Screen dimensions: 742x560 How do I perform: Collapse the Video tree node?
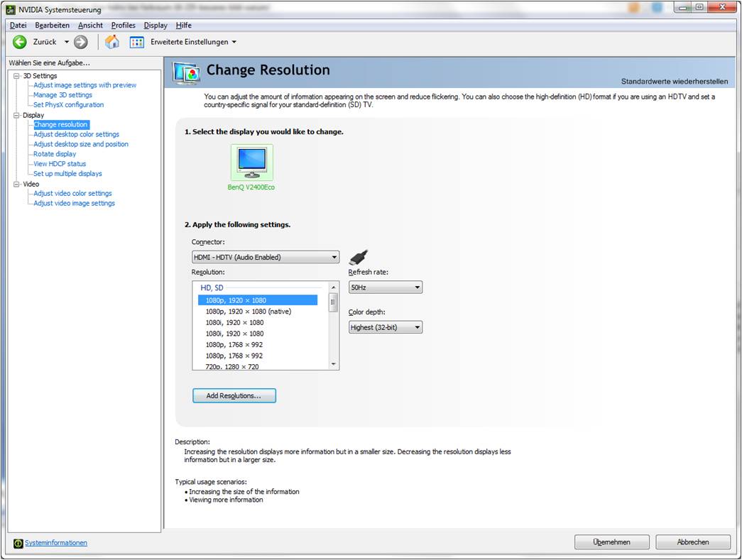point(17,185)
